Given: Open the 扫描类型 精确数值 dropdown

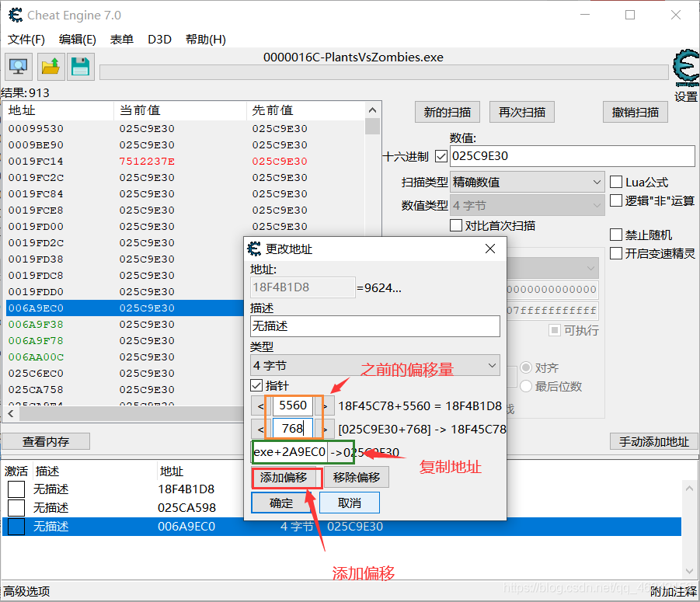Looking at the screenshot, I should point(528,182).
